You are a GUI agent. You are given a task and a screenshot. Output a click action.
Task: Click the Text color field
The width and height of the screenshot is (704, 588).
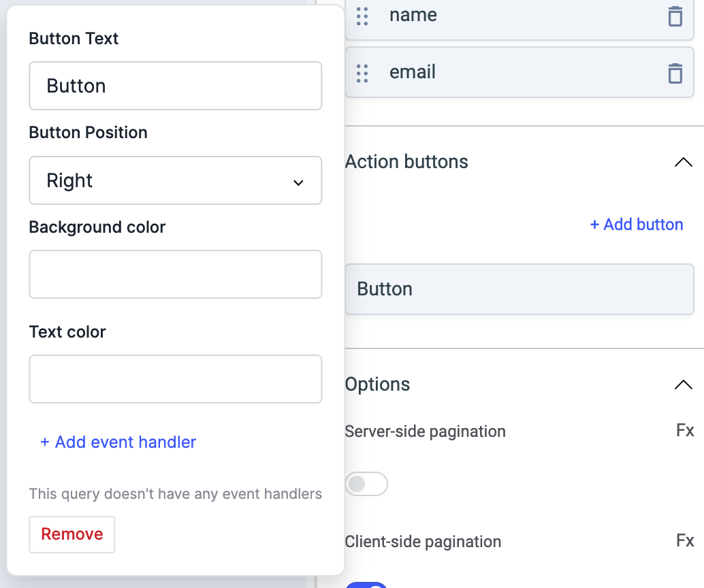click(x=175, y=379)
